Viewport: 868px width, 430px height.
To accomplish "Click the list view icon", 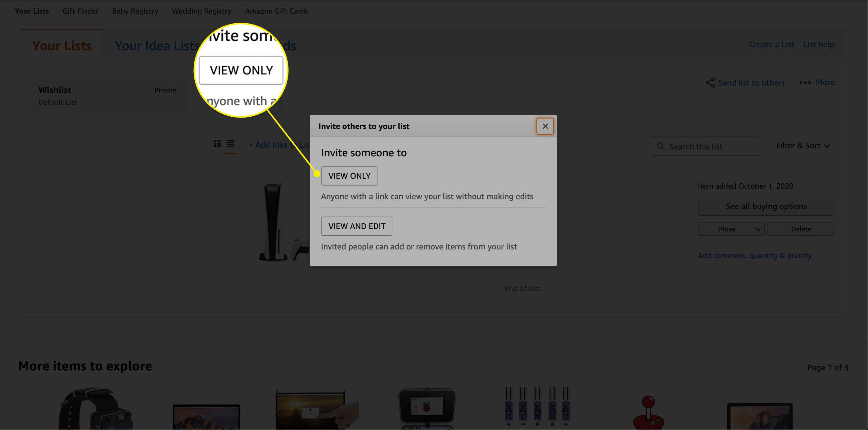I will pyautogui.click(x=230, y=145).
